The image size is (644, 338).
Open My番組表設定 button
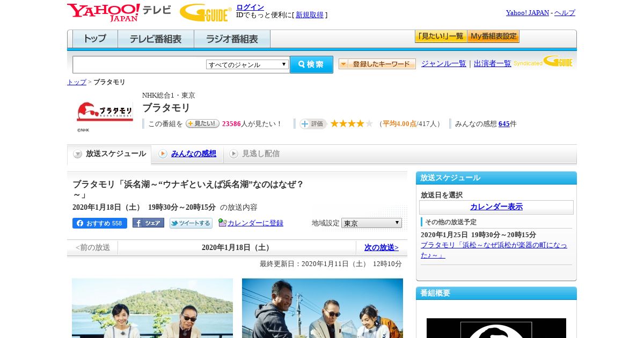[x=493, y=36]
